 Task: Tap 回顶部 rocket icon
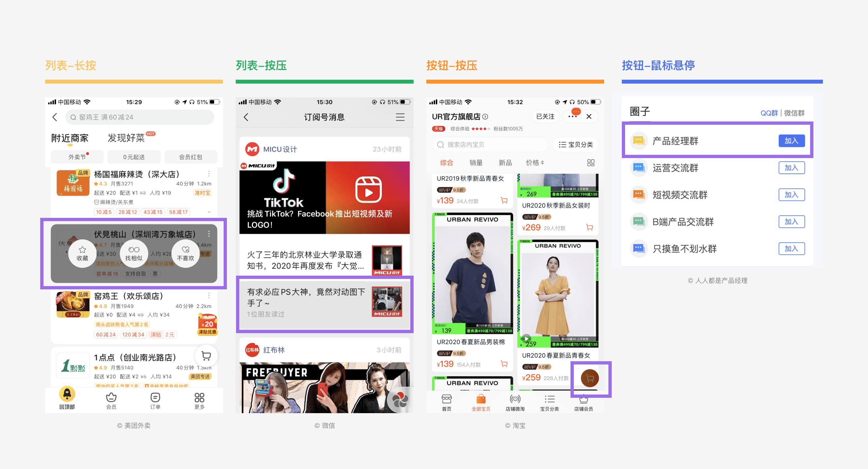[67, 394]
